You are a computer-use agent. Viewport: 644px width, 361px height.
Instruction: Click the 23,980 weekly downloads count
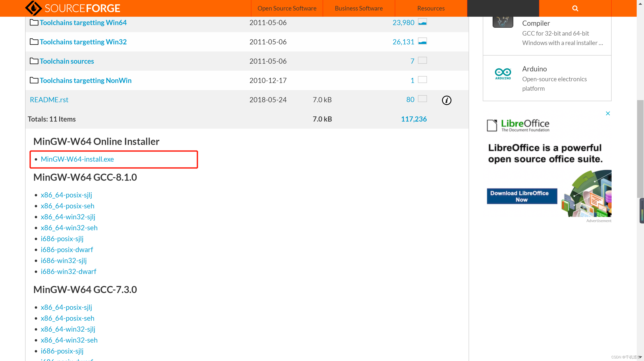pos(403,23)
